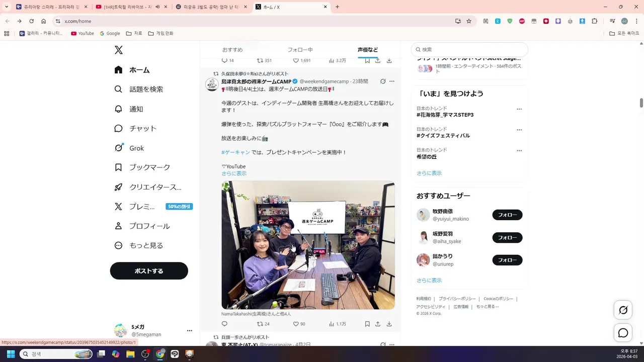The width and height of the screenshot is (644, 362).
Task: Open the floating chat messages button
Action: point(623,333)
